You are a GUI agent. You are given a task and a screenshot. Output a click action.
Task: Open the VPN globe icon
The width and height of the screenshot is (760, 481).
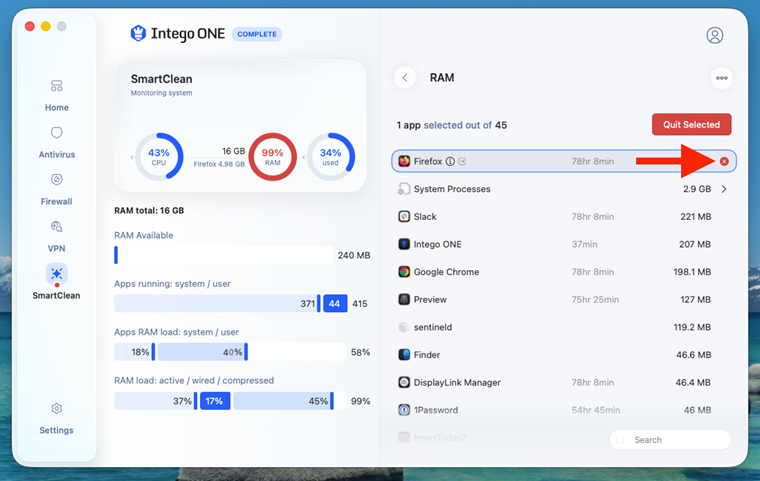(57, 226)
